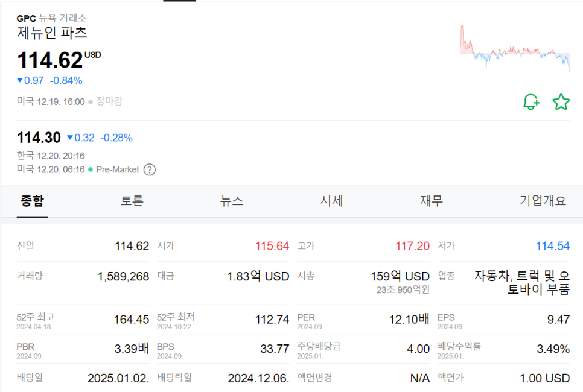
Task: Switch to the 기업개요 tab
Action: click(x=543, y=201)
